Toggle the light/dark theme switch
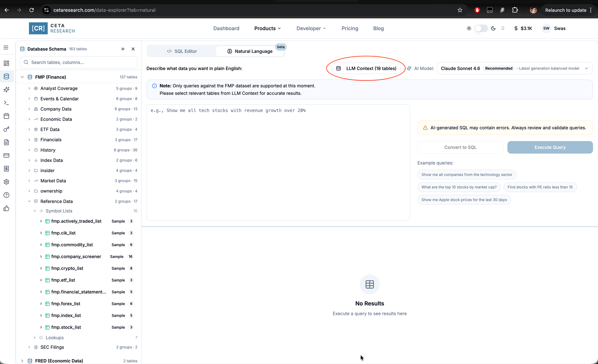 point(481,28)
